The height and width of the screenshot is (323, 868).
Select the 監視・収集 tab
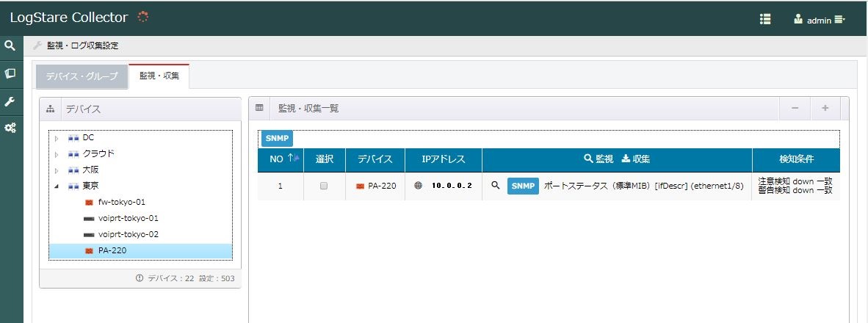pos(159,76)
